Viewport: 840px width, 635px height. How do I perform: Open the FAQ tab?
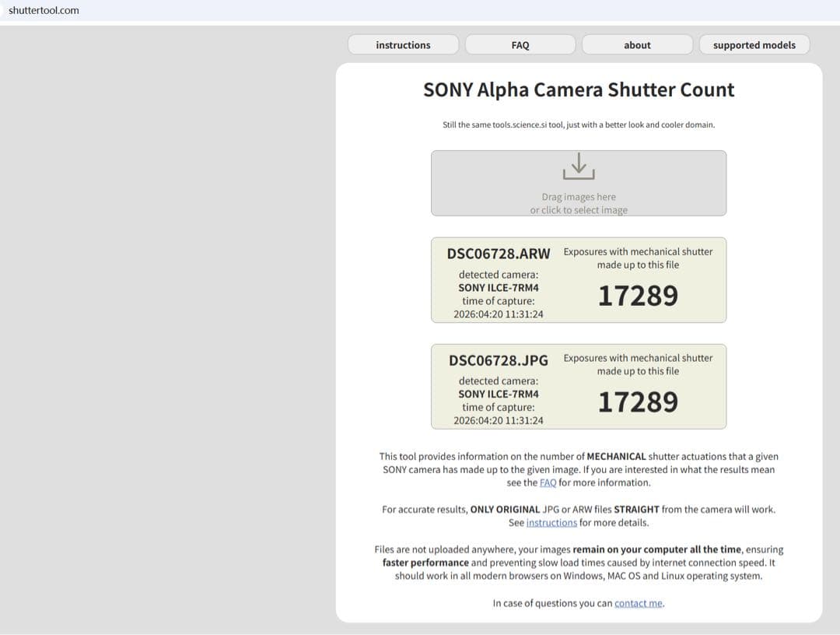pyautogui.click(x=520, y=45)
